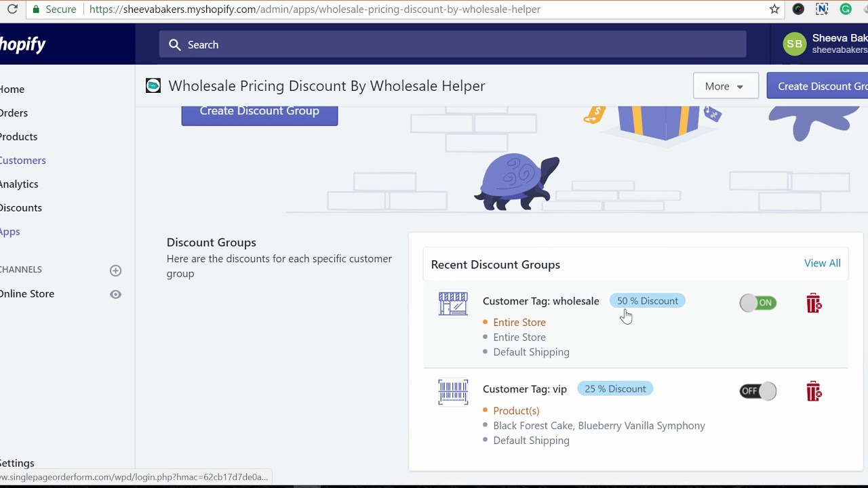This screenshot has height=488, width=868.
Task: Turn off wholesale discount toggle
Action: coord(757,303)
